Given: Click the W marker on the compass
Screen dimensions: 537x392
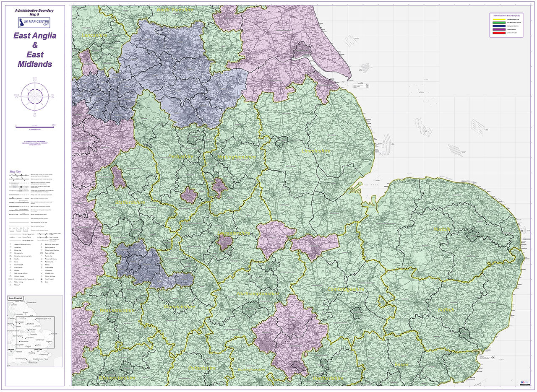Looking at the screenshot, I should point(17,96).
